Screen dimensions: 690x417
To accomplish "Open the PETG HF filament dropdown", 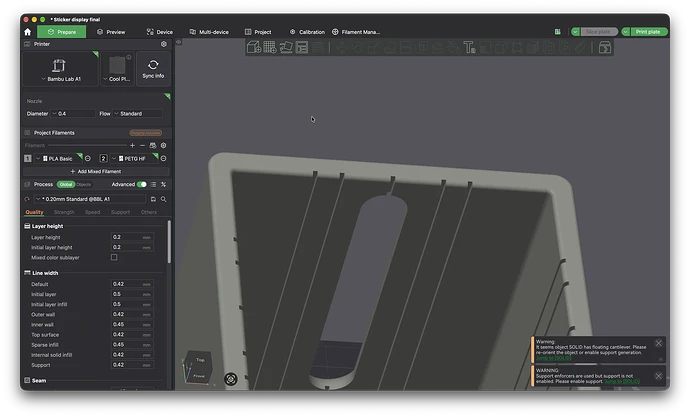I will tap(134, 158).
